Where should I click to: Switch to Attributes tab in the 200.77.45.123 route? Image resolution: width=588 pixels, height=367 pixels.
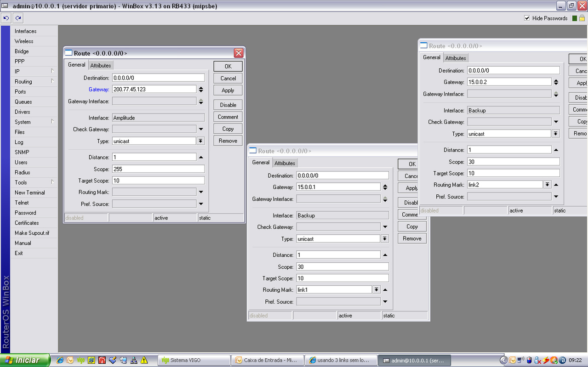tap(101, 65)
